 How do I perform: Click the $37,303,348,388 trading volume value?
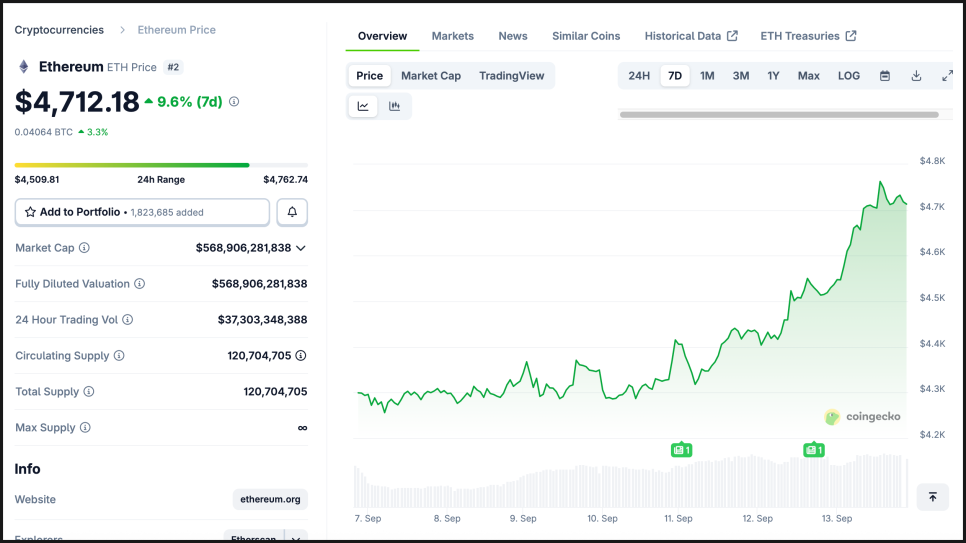[262, 319]
